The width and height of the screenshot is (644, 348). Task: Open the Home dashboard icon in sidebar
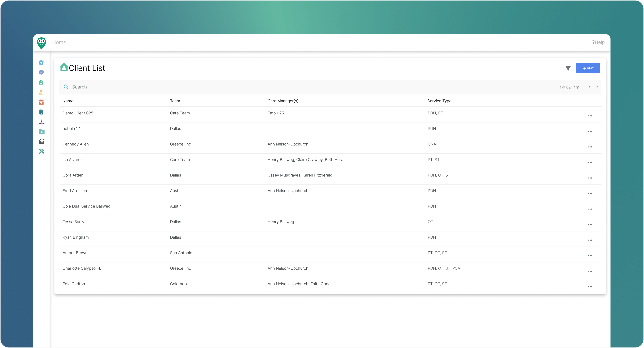coord(41,62)
